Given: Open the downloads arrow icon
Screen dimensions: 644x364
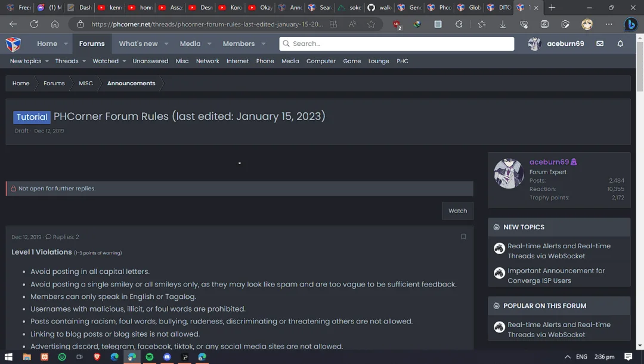Looking at the screenshot, I should click(503, 24).
